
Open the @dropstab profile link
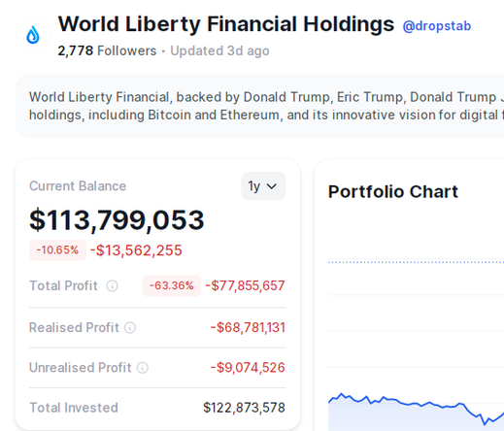[x=437, y=26]
